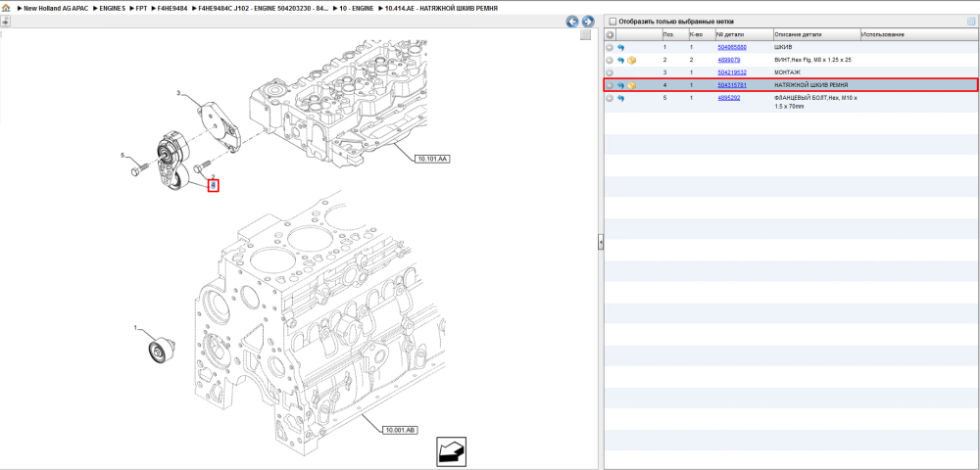Click the column settings icon in the parts panel
This screenshot has width=980, height=470.
pyautogui.click(x=970, y=22)
